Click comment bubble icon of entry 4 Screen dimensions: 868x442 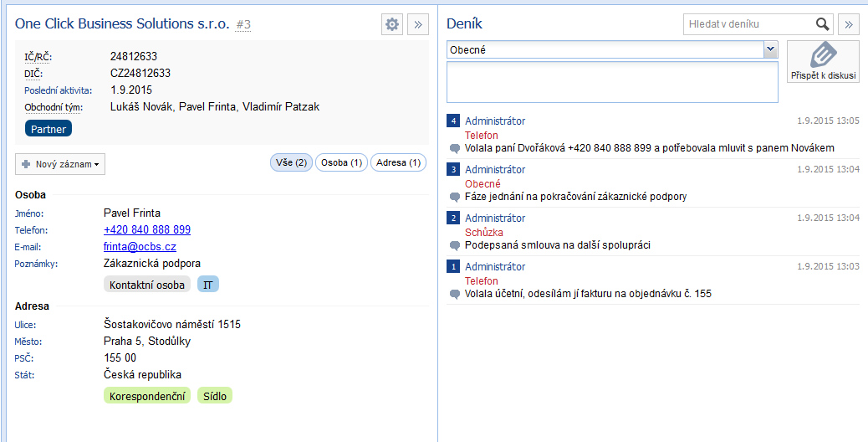455,148
